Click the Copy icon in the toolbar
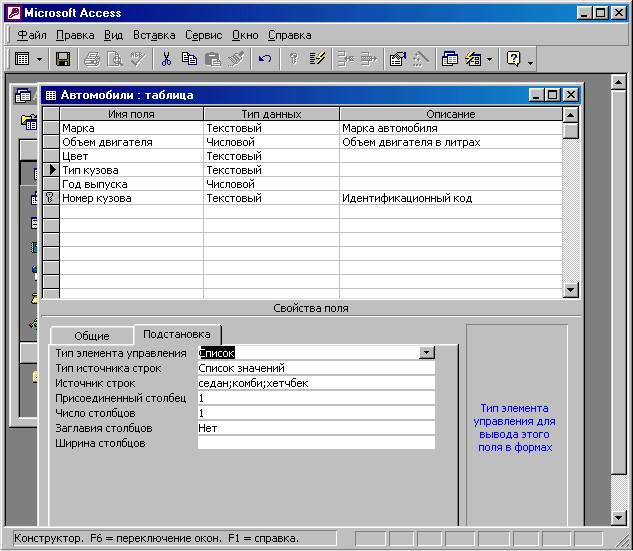This screenshot has width=633, height=551. (189, 59)
